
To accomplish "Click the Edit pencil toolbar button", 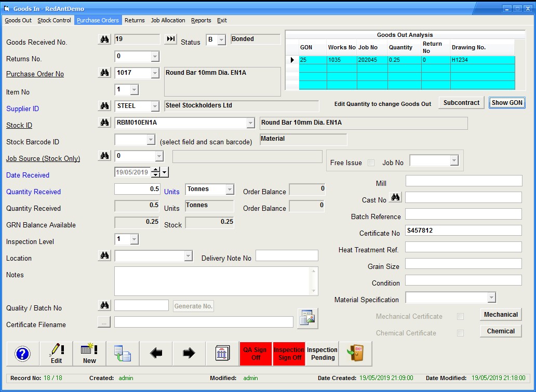I will click(x=56, y=354).
